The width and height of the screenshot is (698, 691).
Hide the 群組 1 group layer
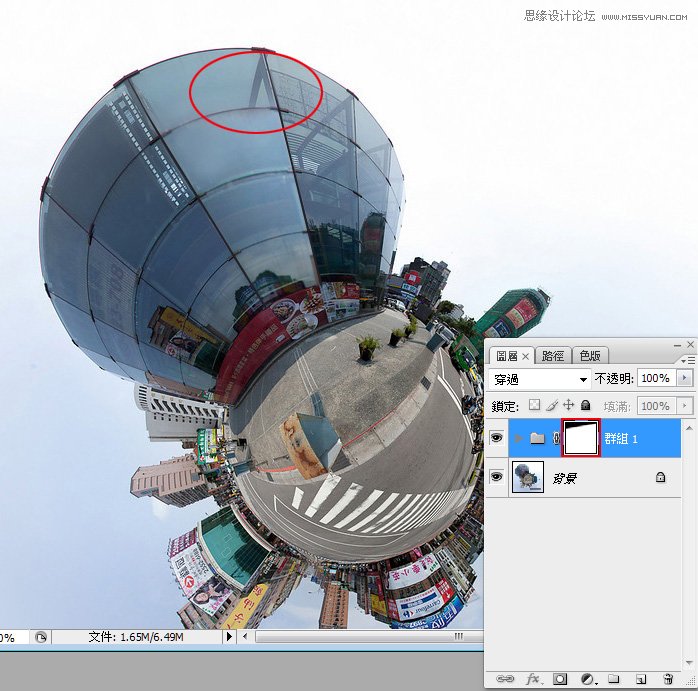pos(496,437)
